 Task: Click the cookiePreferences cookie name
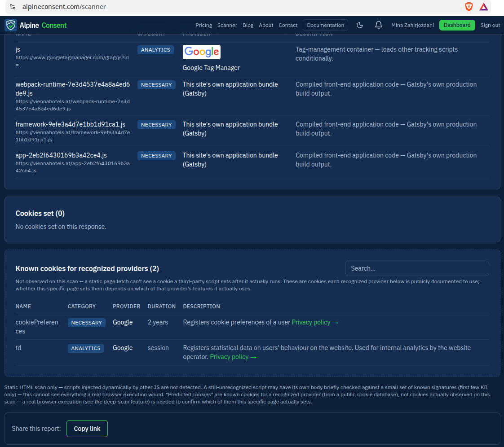point(37,327)
